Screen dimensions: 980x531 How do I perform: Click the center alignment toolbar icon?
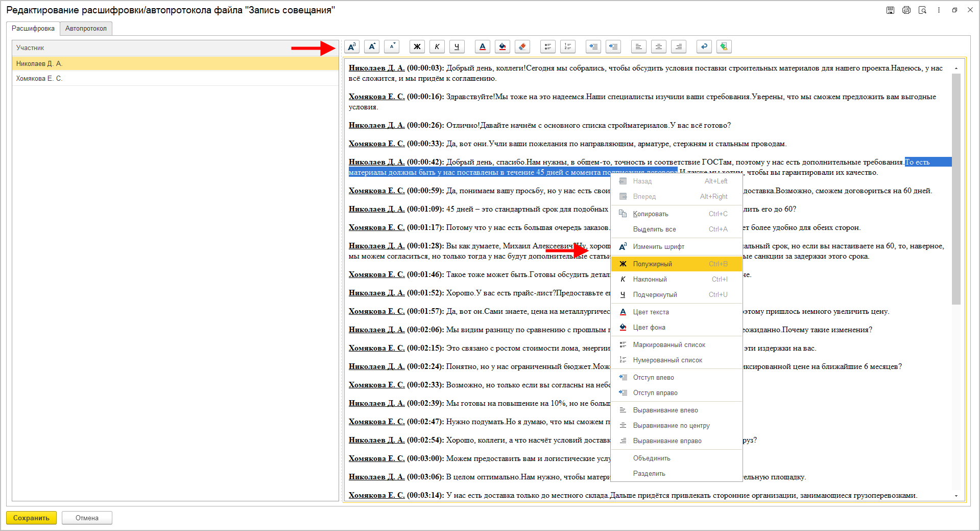coord(658,47)
